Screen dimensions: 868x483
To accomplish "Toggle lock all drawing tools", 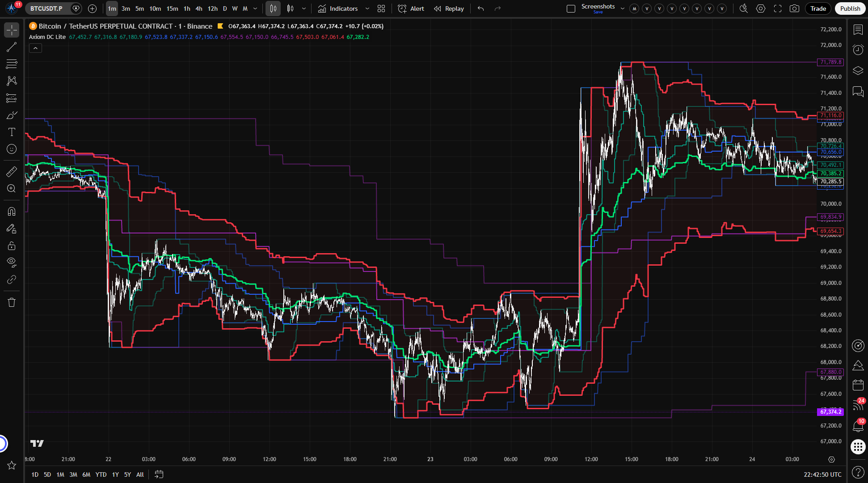I will pos(12,246).
